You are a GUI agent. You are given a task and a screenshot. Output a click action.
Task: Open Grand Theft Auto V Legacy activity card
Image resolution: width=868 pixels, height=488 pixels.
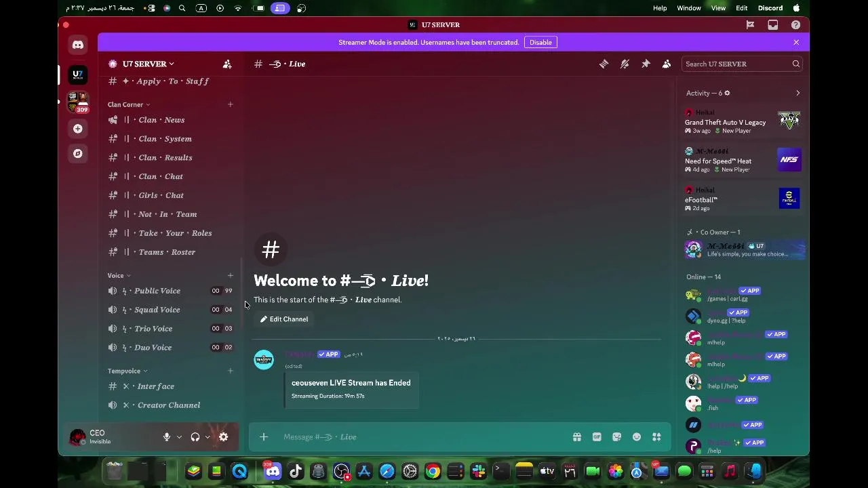[x=743, y=121]
